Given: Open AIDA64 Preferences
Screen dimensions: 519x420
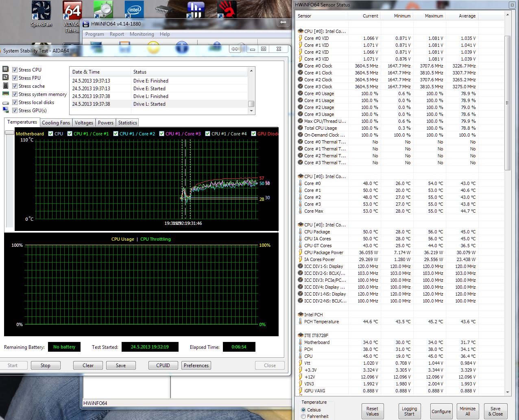Looking at the screenshot, I should (196, 366).
